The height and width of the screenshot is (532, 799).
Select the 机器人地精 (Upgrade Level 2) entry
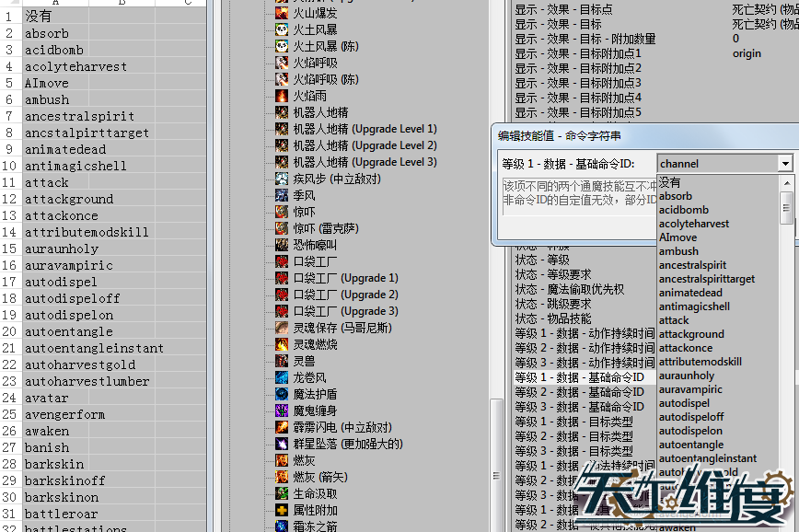click(x=365, y=145)
